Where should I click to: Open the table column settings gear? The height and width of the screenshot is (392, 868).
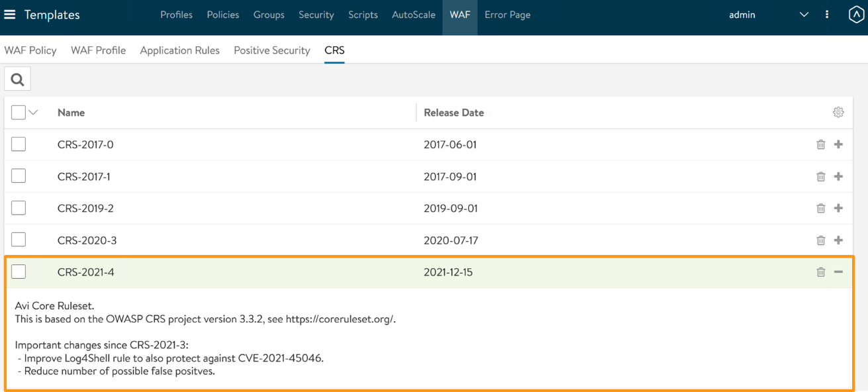[x=838, y=113]
